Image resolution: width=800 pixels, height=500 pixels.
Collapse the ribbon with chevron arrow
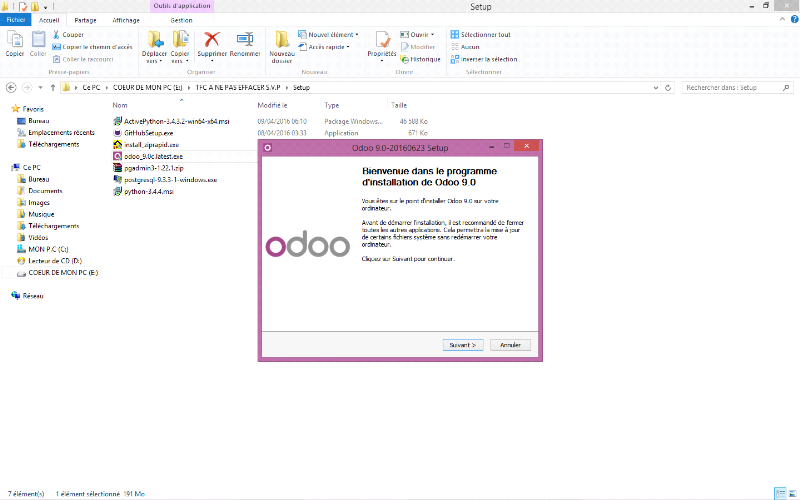782,19
